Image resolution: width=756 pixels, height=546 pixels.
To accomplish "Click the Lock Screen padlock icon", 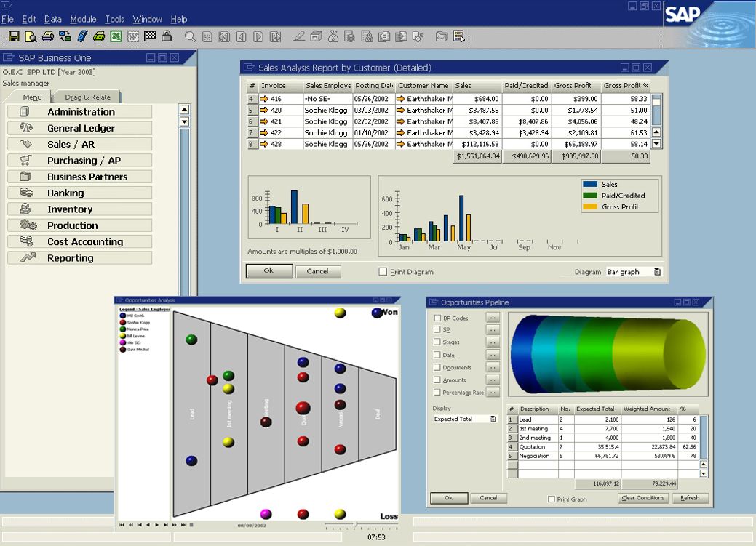I will click(167, 36).
